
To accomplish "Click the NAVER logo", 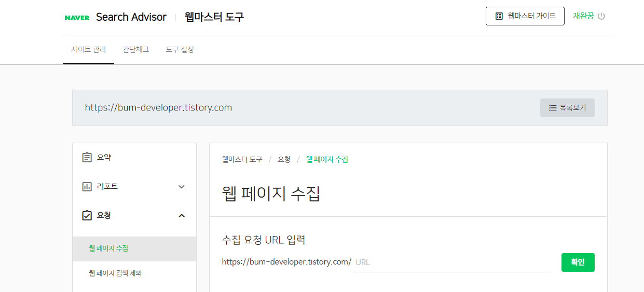I will [77, 18].
